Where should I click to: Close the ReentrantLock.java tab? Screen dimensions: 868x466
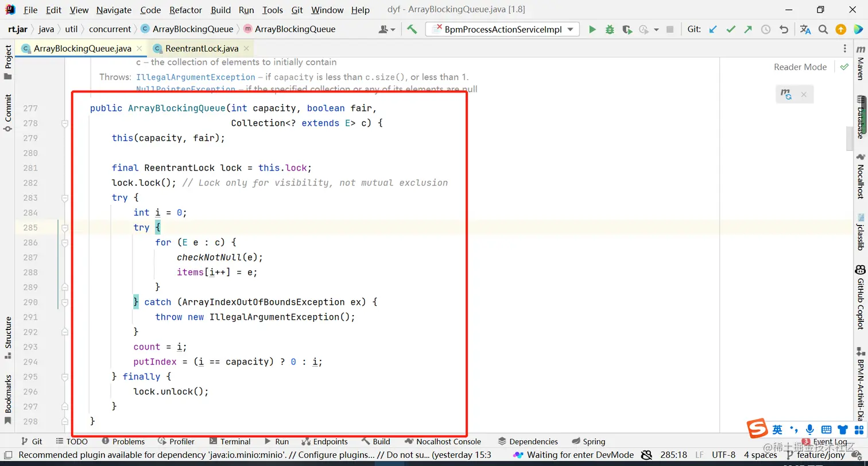pyautogui.click(x=246, y=49)
